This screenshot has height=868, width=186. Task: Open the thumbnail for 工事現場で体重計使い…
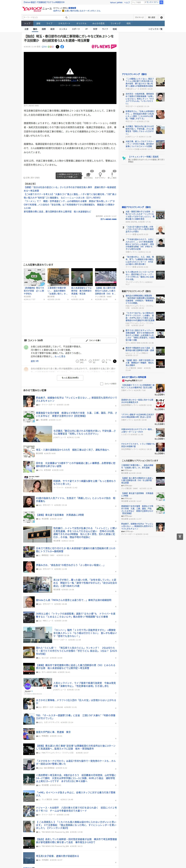click(x=58, y=277)
